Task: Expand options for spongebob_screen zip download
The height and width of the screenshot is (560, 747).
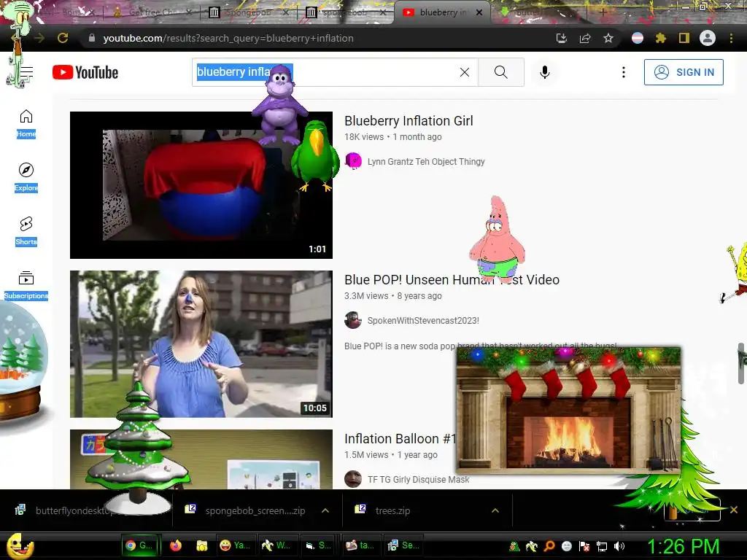Action: pos(325,510)
